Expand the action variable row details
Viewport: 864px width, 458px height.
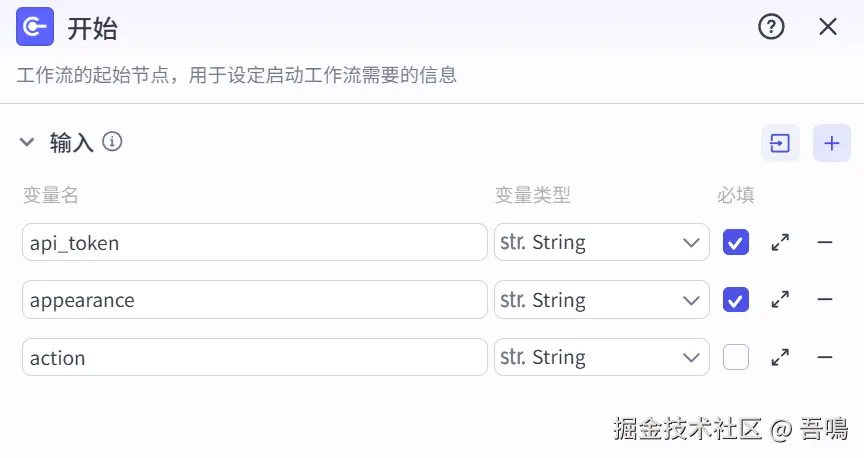coord(780,357)
